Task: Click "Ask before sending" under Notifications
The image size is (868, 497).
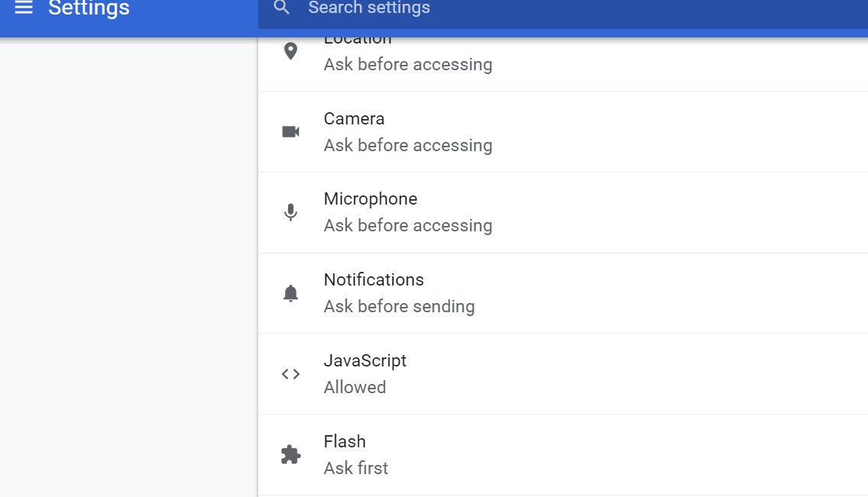Action: (399, 307)
